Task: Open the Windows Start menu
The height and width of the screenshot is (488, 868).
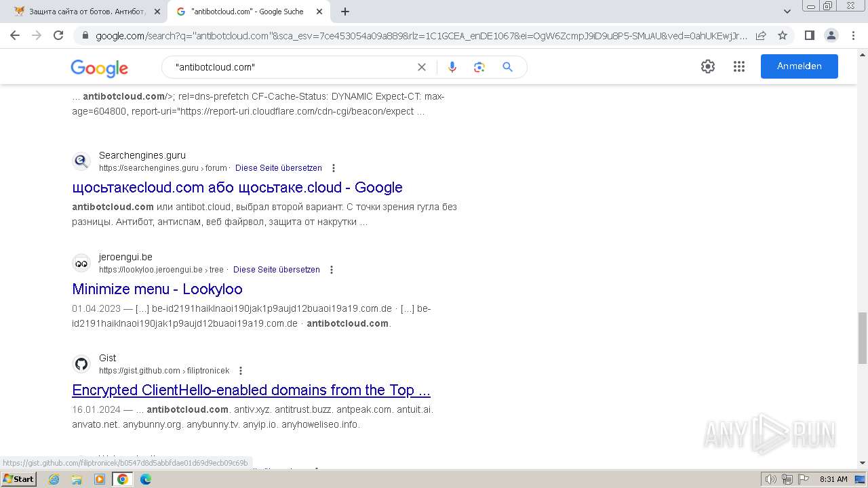Action: [18, 479]
